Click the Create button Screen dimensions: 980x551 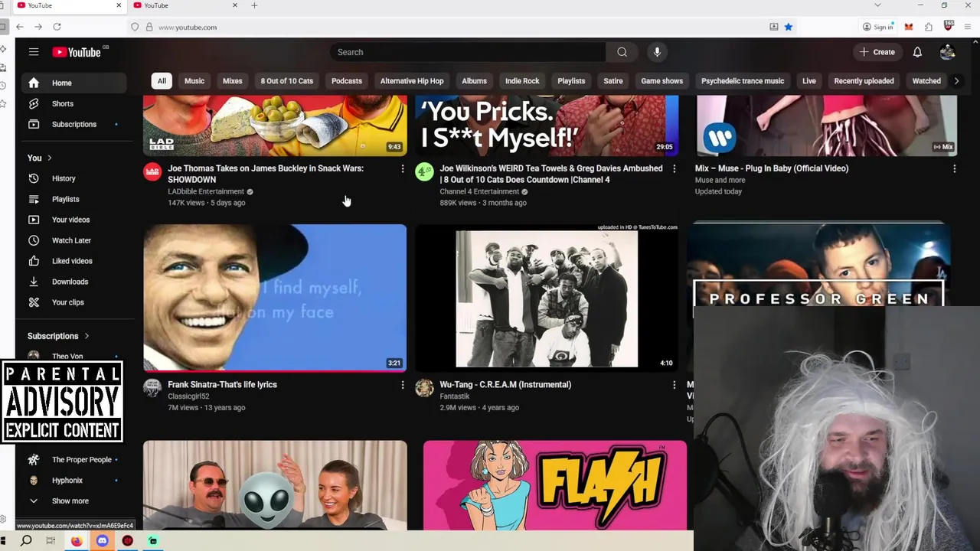(877, 52)
